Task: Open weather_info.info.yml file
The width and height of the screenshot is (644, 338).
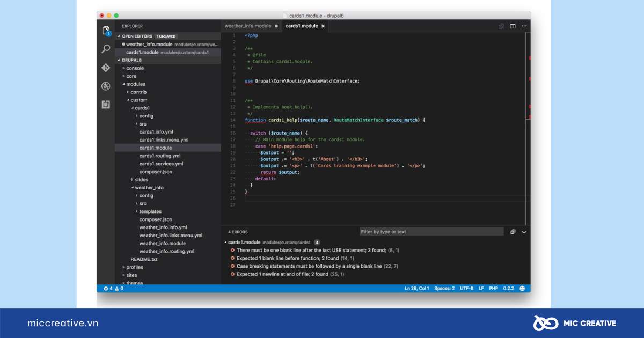Action: [163, 227]
